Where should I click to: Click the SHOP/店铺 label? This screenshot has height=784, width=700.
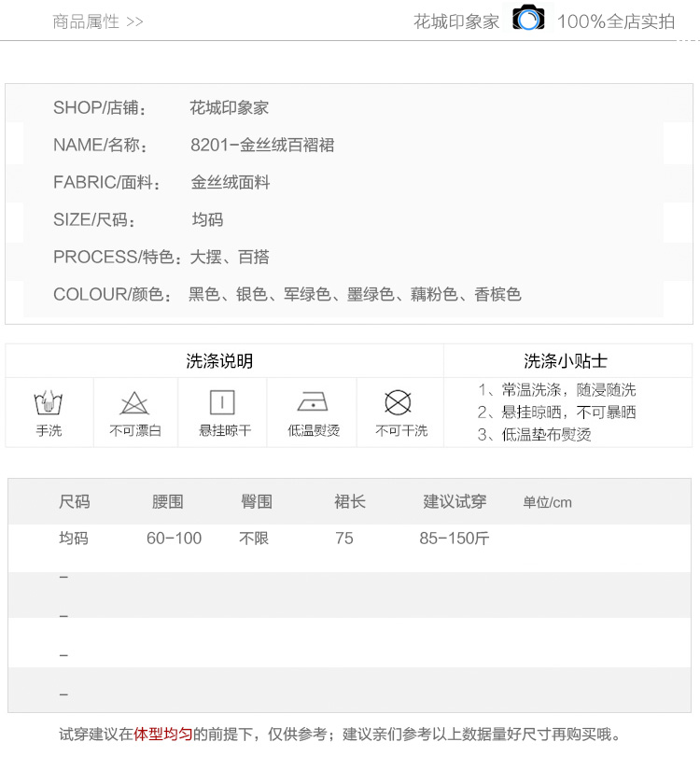point(100,108)
